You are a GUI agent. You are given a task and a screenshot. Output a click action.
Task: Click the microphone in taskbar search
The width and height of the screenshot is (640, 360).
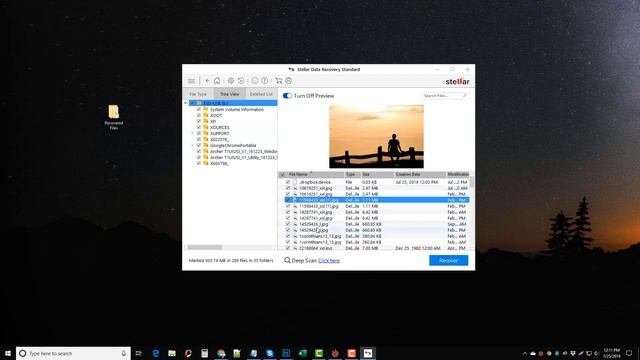(x=124, y=353)
